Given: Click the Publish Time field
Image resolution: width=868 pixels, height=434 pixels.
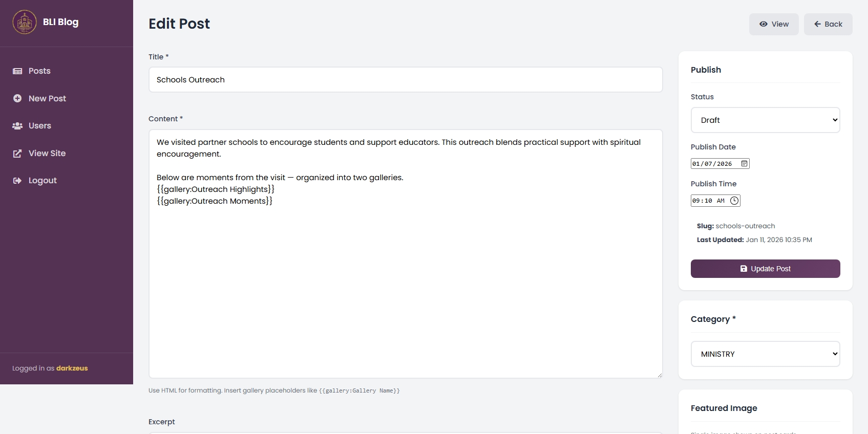Looking at the screenshot, I should (x=715, y=201).
